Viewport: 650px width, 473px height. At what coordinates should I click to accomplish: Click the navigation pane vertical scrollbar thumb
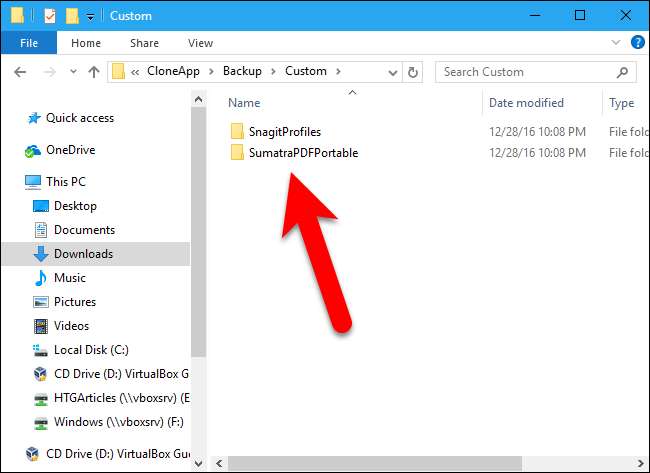click(199, 232)
